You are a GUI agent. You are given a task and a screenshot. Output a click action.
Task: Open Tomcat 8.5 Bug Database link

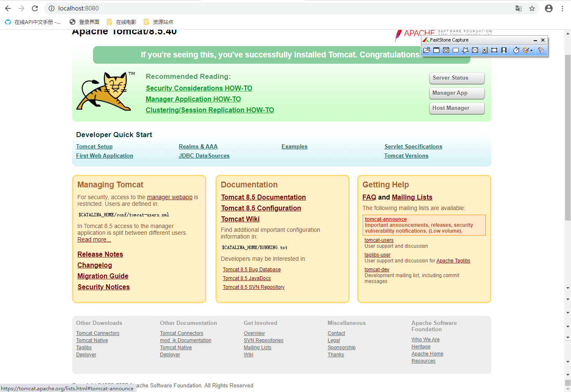pyautogui.click(x=252, y=270)
